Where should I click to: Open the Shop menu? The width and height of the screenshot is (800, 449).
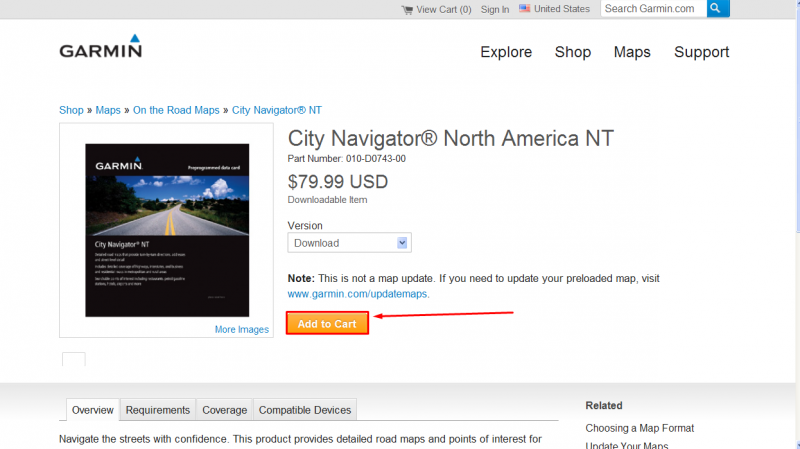(573, 52)
